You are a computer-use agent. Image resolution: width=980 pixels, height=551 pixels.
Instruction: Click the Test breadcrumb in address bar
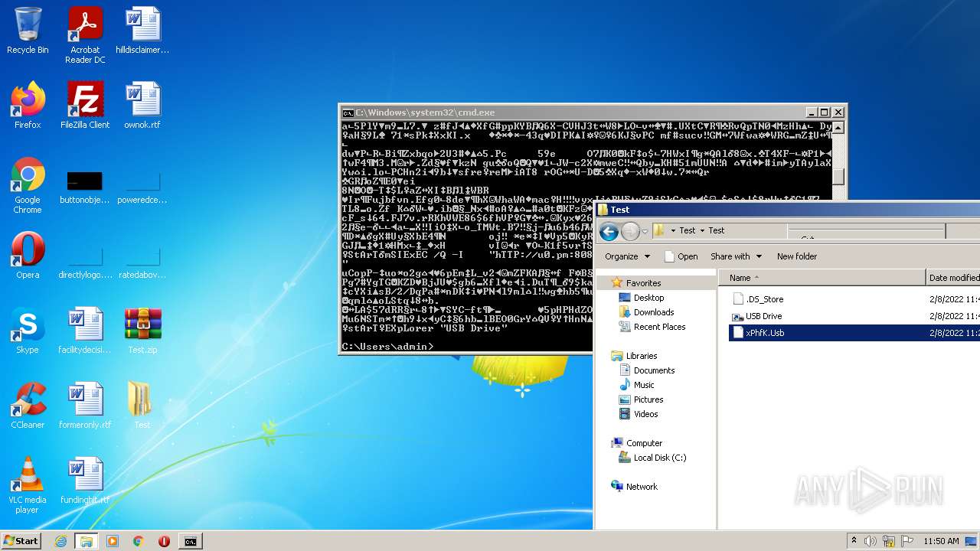[x=717, y=230]
